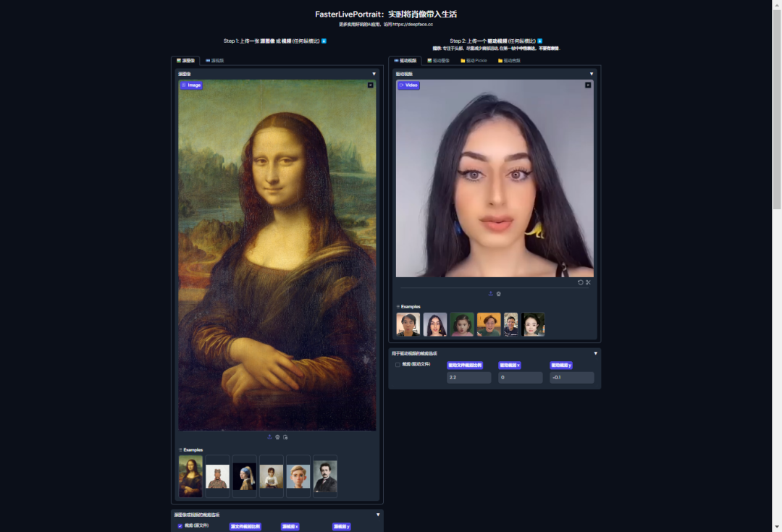
Task: Click the 驱动裁剪 x label
Action: (x=510, y=366)
